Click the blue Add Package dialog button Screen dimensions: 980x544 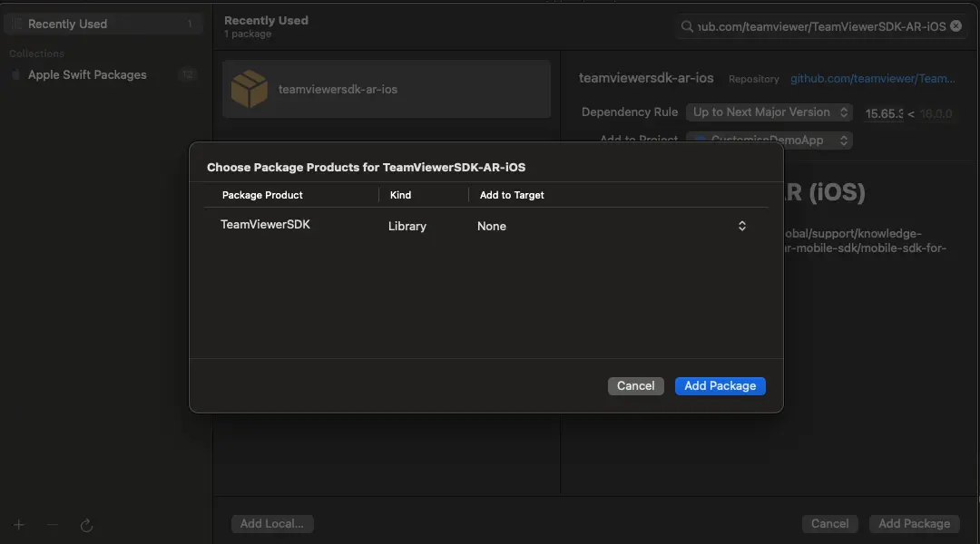(720, 386)
